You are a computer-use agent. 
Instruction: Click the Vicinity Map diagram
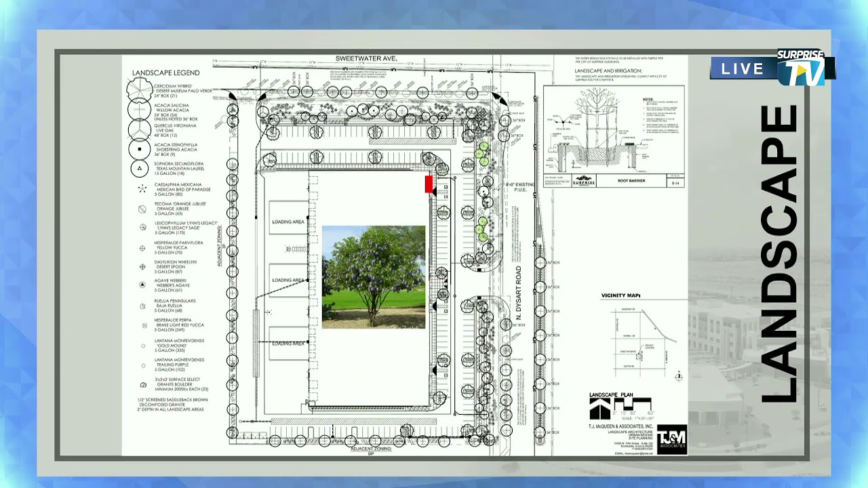coord(644,342)
